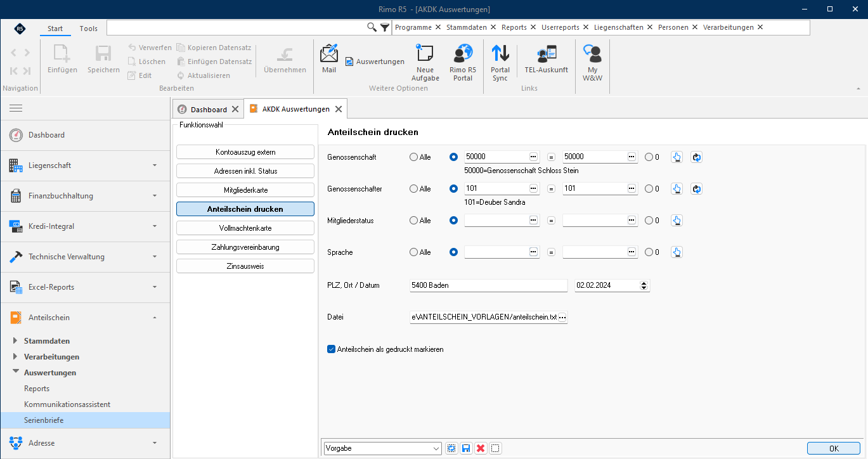Click the Vollmachtenkarte function button
This screenshot has height=459, width=868.
click(245, 228)
